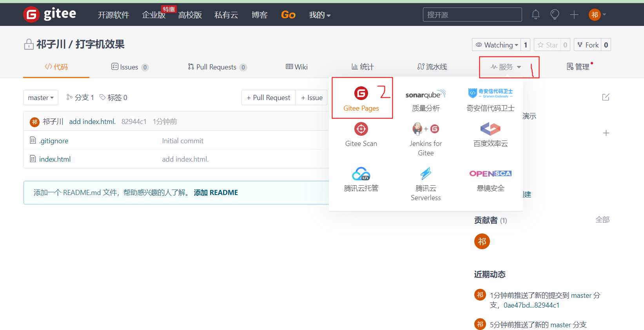The width and height of the screenshot is (644, 330).
Task: Click the edit repository description icon
Action: point(606,97)
